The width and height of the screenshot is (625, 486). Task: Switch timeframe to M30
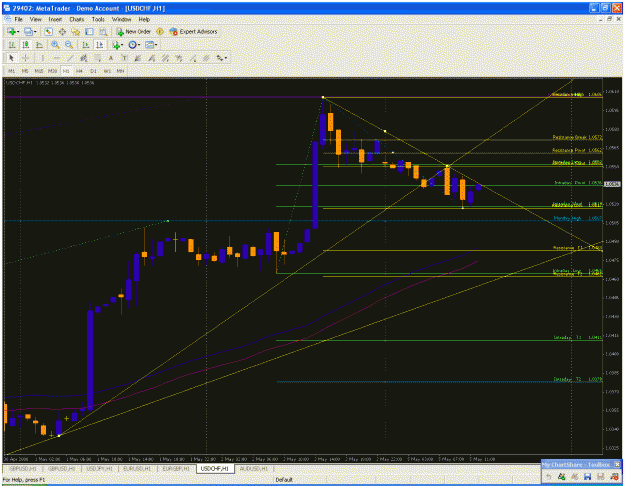[52, 71]
